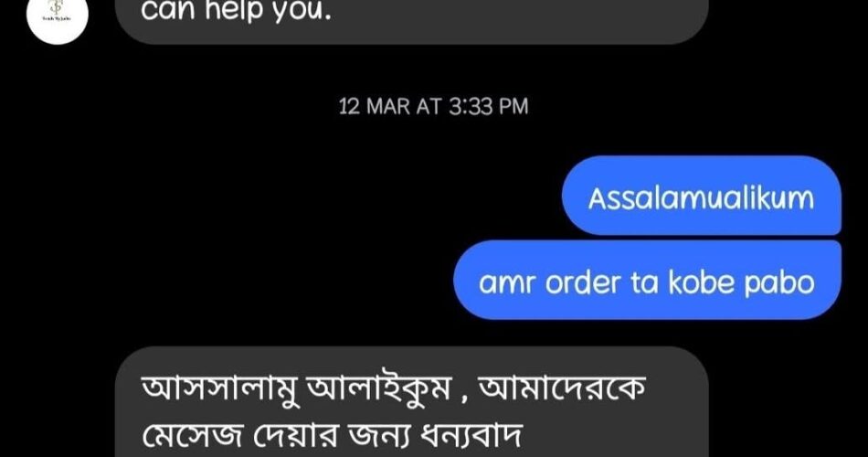Tap the word "order" in sent message
Viewport: 868px width, 457px height.
pyautogui.click(x=583, y=283)
